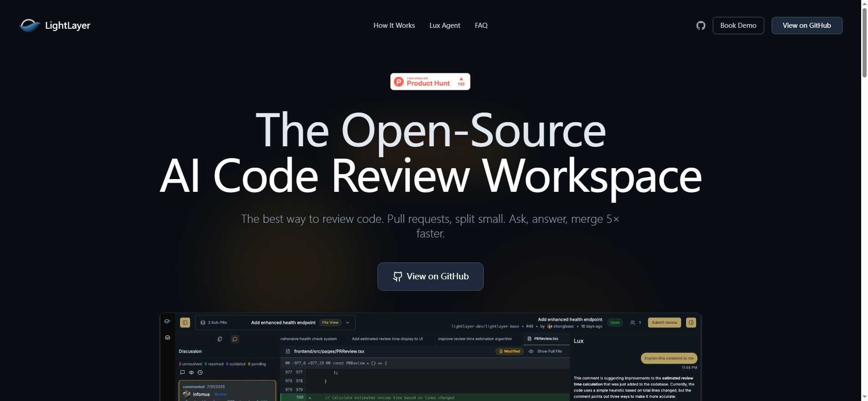Click the Submit review button

coord(664,323)
